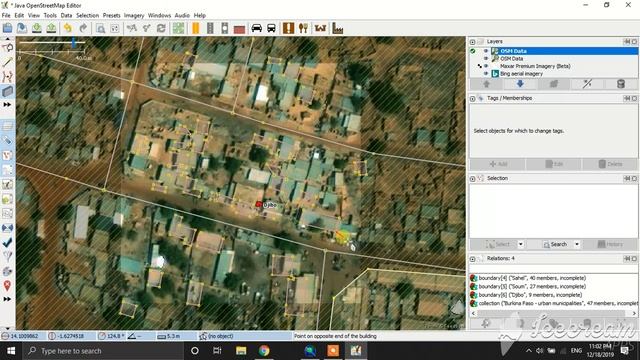
Task: Select the draw nodes line tool
Action: pyautogui.click(x=7, y=62)
